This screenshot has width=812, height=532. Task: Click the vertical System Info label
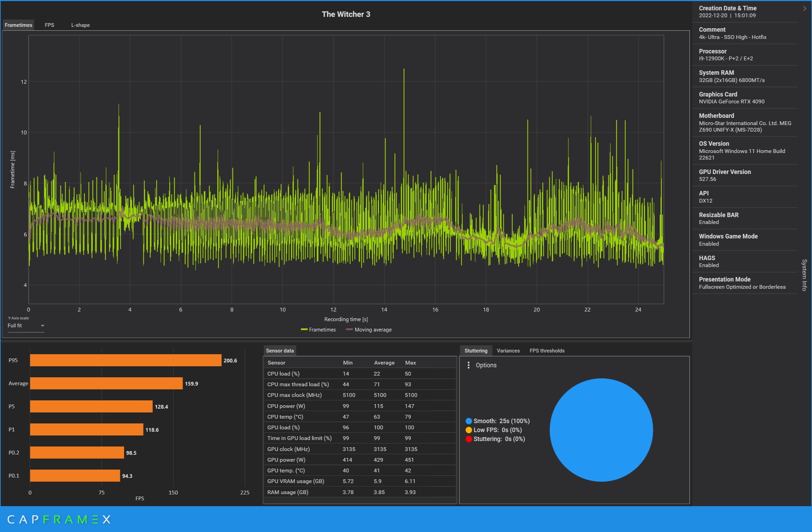804,275
